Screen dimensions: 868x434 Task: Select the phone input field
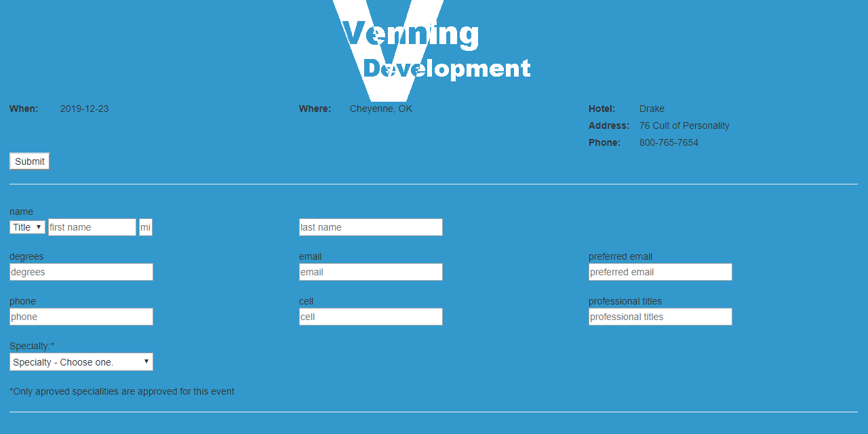pyautogui.click(x=81, y=317)
